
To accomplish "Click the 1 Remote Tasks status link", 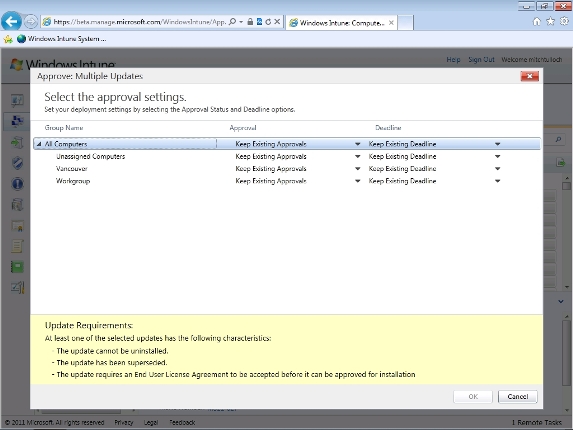I will click(536, 422).
